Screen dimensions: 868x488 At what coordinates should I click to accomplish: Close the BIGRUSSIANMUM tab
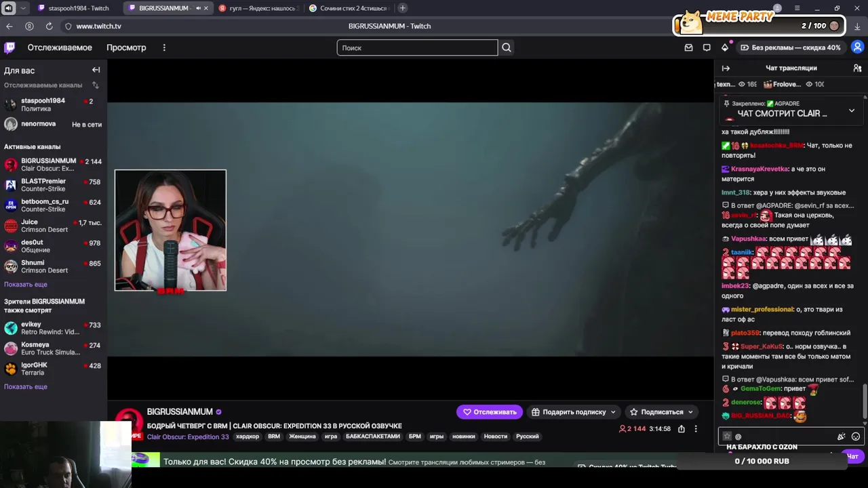(x=206, y=8)
